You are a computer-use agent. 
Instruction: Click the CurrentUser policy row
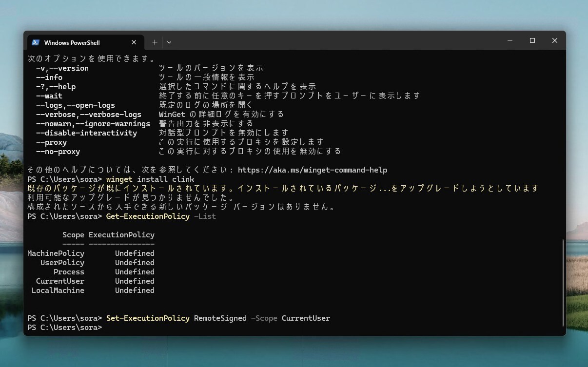tap(59, 281)
